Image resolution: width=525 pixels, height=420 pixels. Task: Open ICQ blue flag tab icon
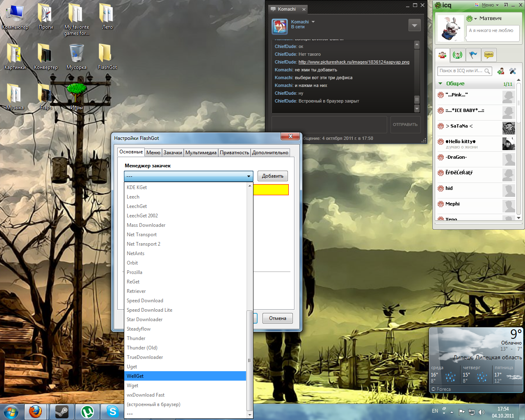(473, 55)
